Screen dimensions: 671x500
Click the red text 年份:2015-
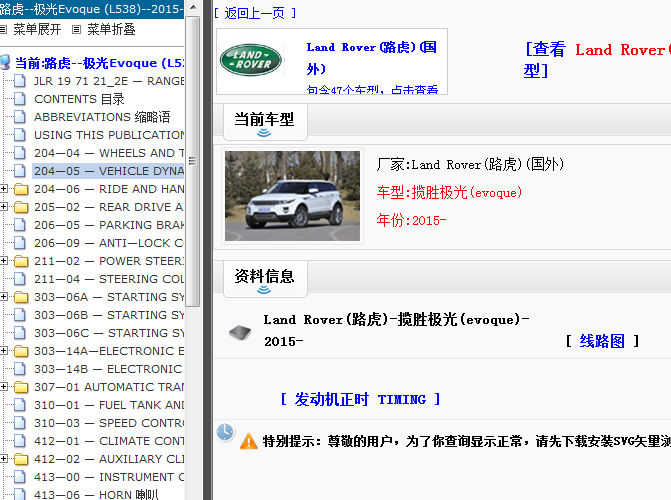coord(411,220)
